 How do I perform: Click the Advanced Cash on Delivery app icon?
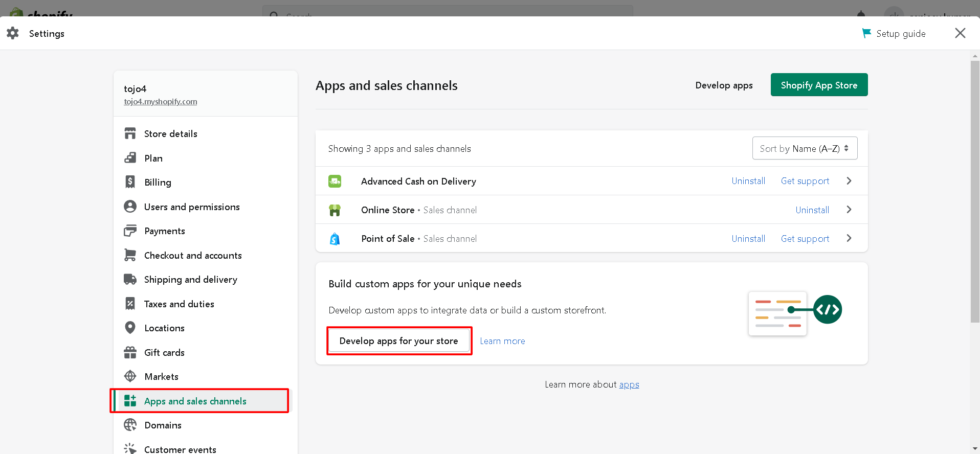335,181
